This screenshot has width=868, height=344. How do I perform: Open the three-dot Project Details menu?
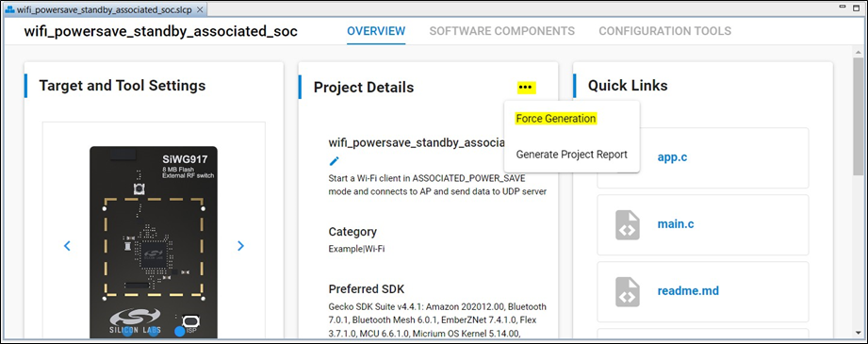[526, 88]
